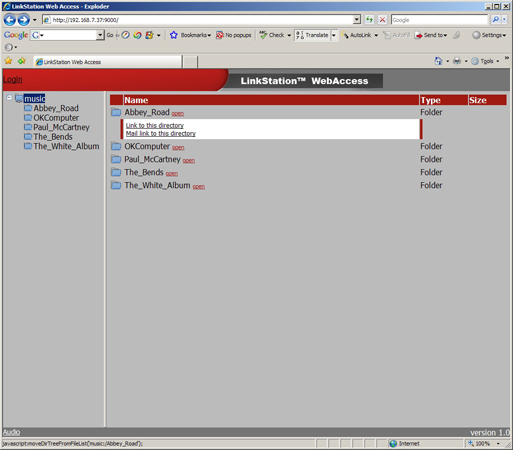This screenshot has width=513, height=450.
Task: Click the Go button on Google toolbar
Action: [x=110, y=35]
